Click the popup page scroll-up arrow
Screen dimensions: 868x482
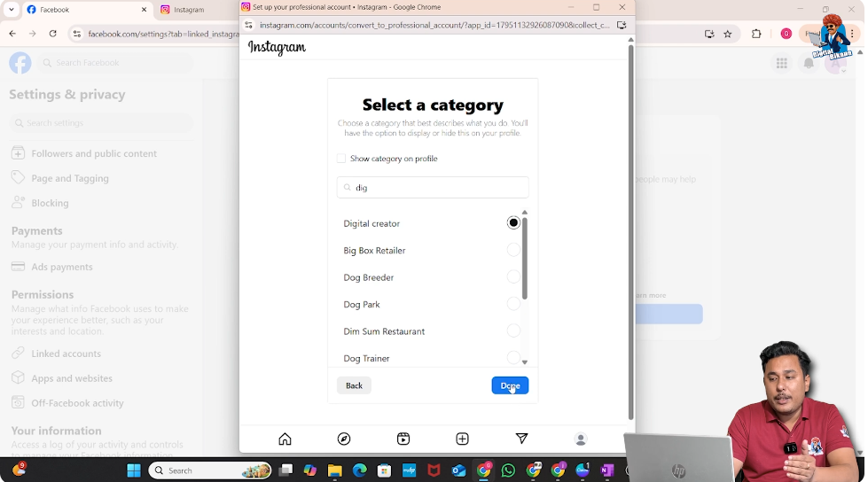[630, 41]
